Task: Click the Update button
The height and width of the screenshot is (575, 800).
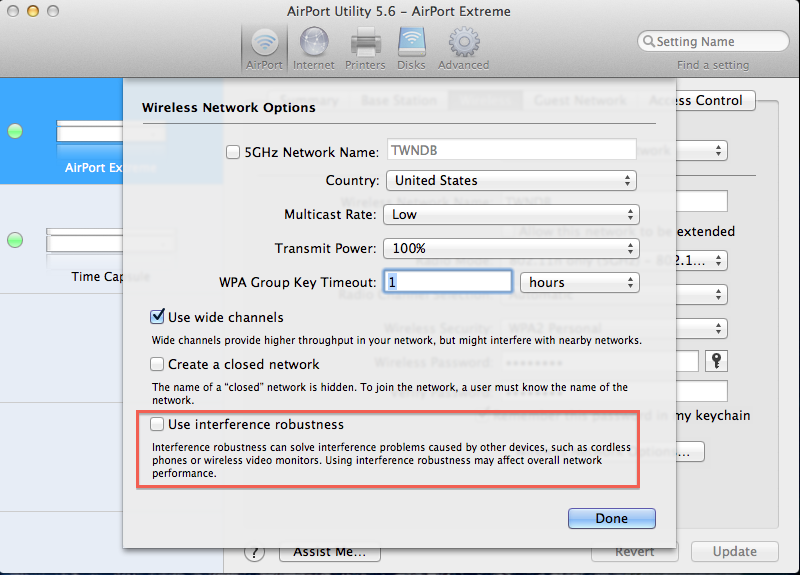Action: [735, 552]
